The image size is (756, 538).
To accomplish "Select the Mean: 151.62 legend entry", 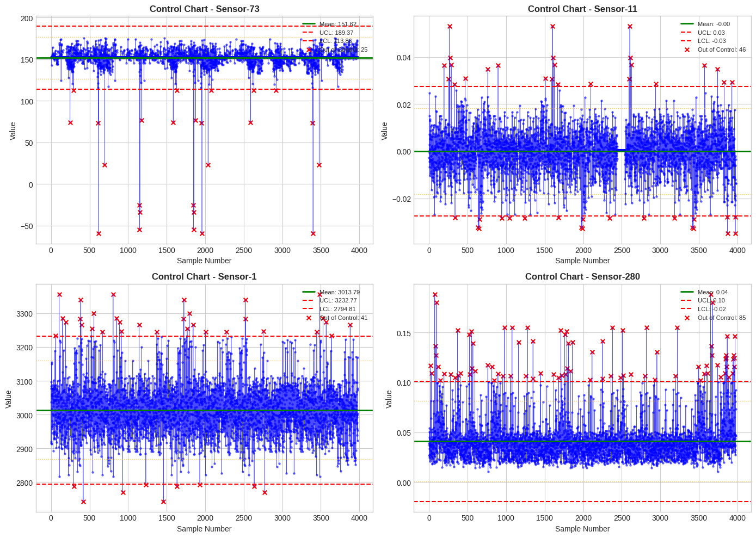I will [329, 24].
